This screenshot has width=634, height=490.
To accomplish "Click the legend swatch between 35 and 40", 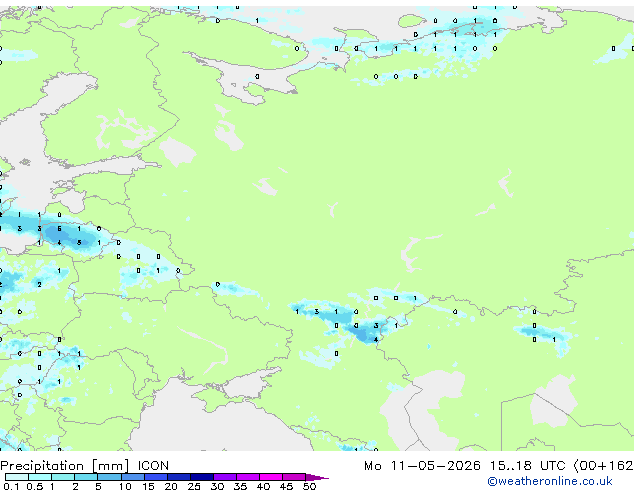I will click(x=247, y=477).
